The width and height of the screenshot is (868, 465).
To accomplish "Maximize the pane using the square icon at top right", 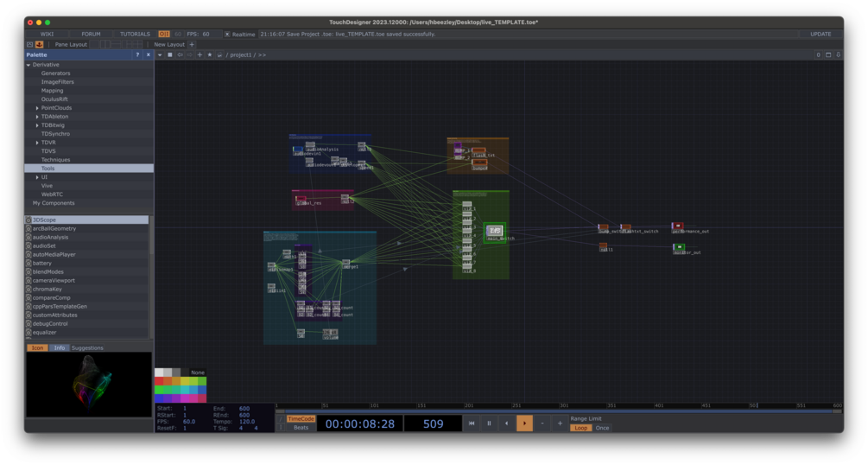I will pos(828,54).
